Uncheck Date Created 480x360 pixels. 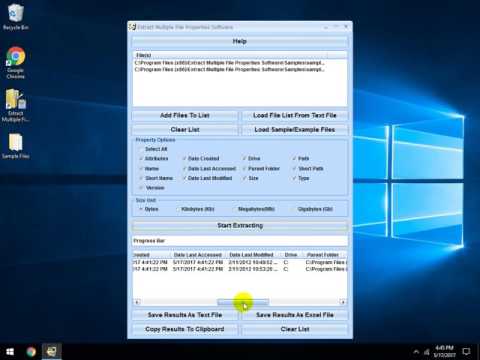pyautogui.click(x=184, y=159)
